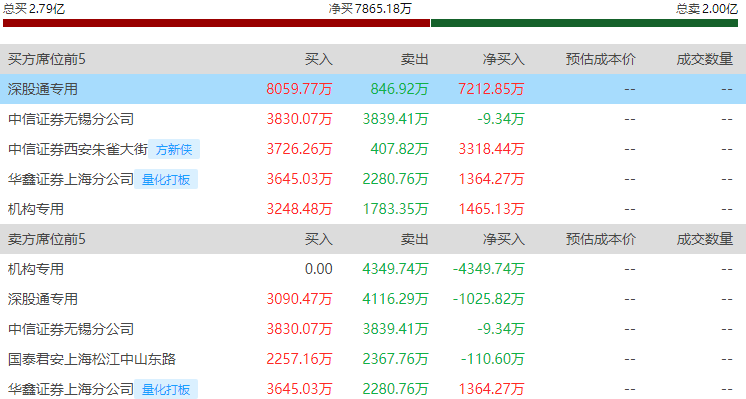Click 3830.07万 buy value in sellers list
Image resolution: width=746 pixels, height=399 pixels.
299,329
